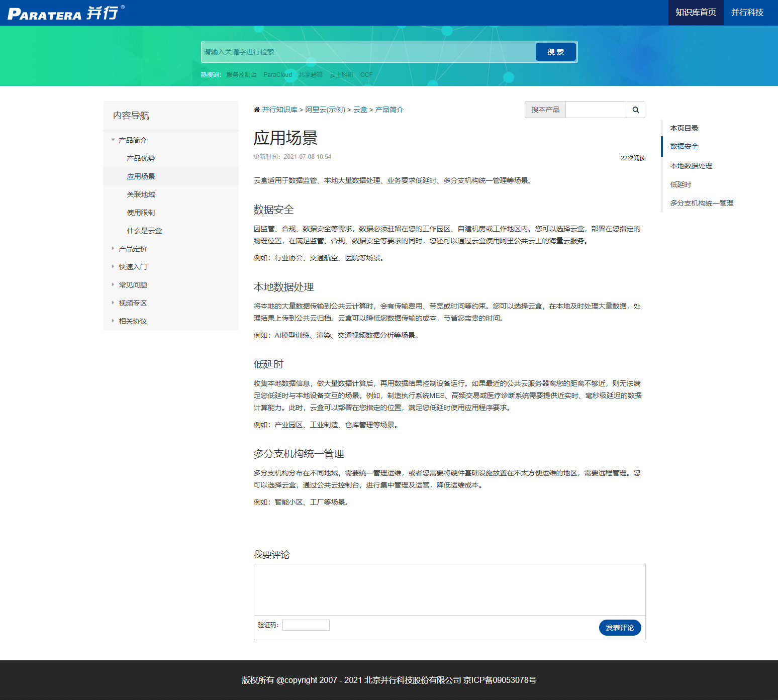Click the 搜本产品 label button
Screen dimensions: 778x700
(x=545, y=110)
